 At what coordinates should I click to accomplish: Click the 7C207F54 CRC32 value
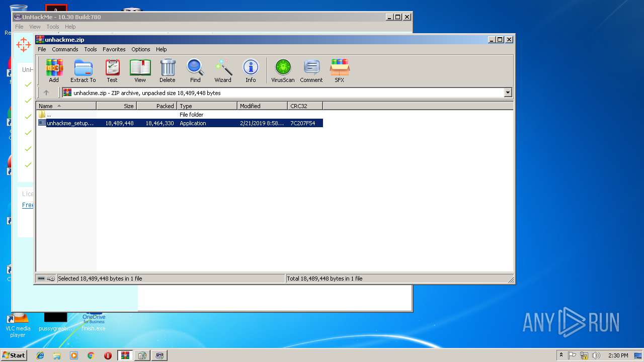click(303, 123)
